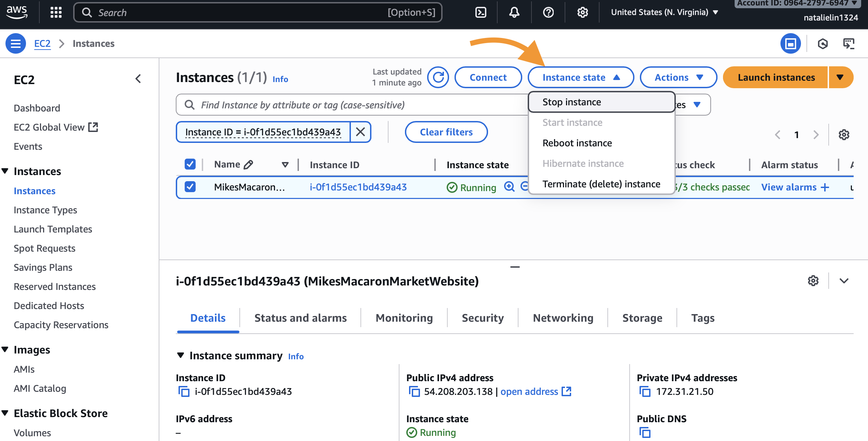Click the Clear filters button

tap(446, 132)
